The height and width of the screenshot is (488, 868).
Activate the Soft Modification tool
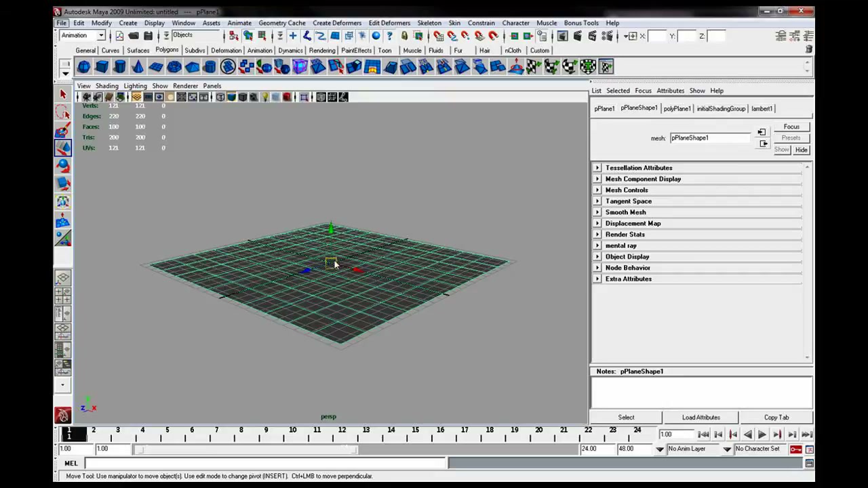coord(63,220)
